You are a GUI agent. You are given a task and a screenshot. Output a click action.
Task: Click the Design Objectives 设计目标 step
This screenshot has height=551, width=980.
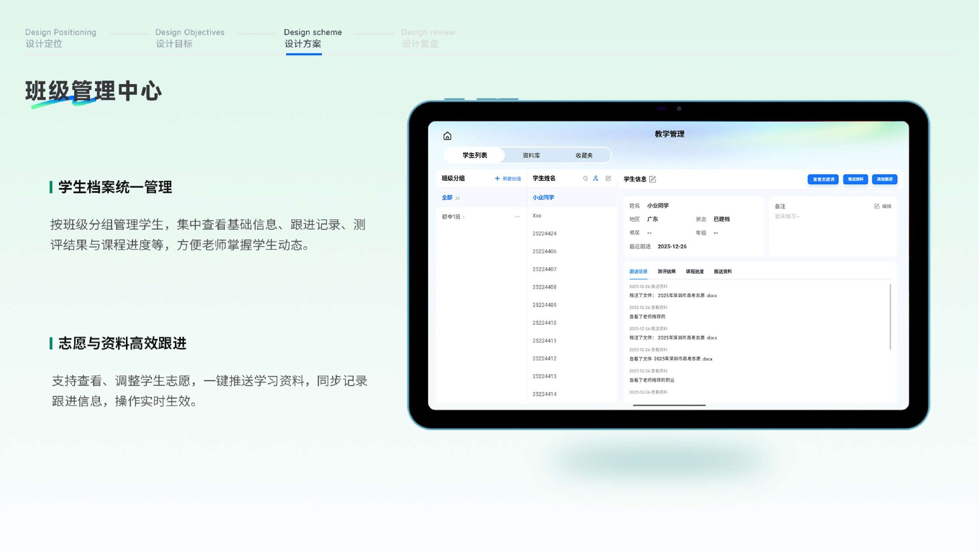pyautogui.click(x=190, y=38)
